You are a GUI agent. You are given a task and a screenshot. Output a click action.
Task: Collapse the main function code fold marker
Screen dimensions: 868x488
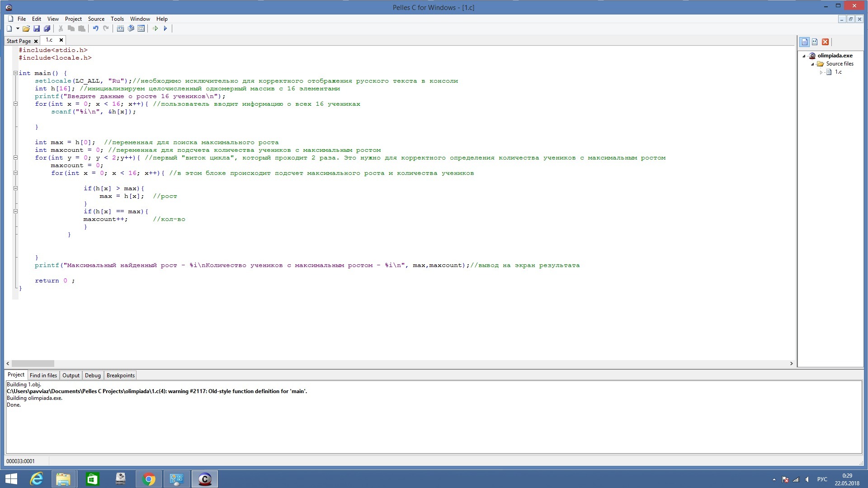pyautogui.click(x=15, y=73)
